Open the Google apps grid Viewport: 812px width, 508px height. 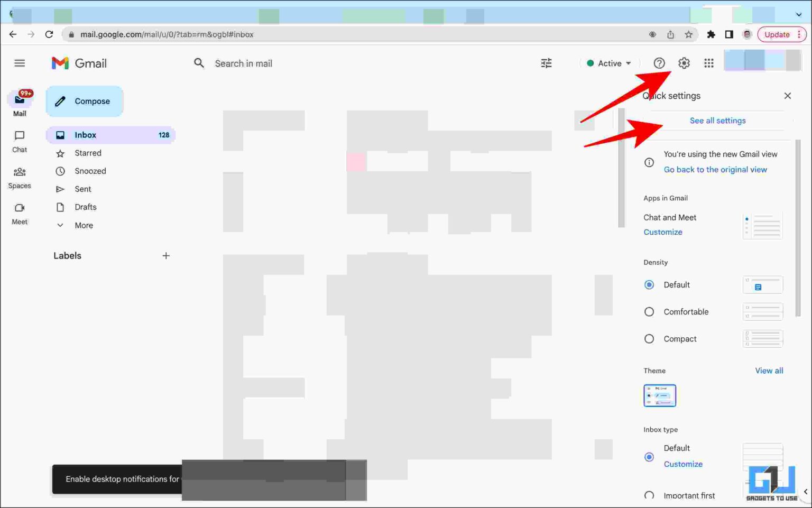tap(709, 63)
